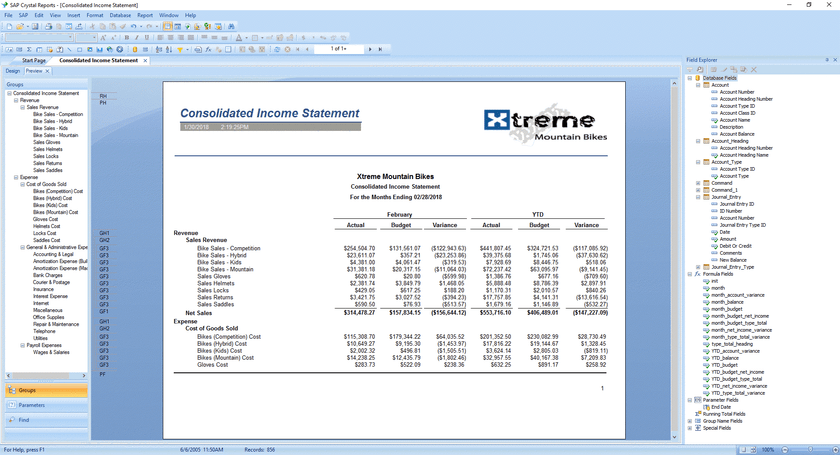Close the Consolidated Income Statement tab
The height and width of the screenshot is (455, 840).
[145, 61]
